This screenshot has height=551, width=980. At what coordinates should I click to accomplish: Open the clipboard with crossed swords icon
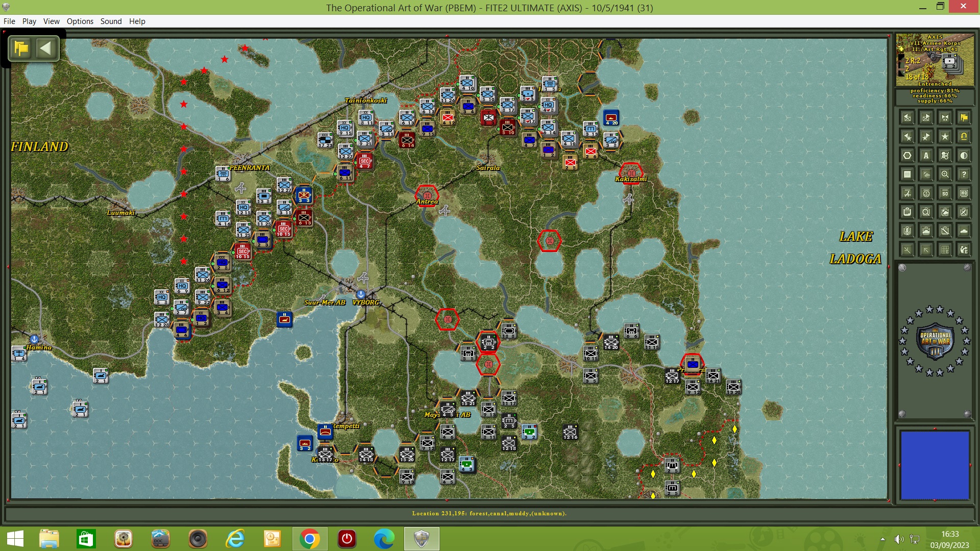(x=964, y=212)
